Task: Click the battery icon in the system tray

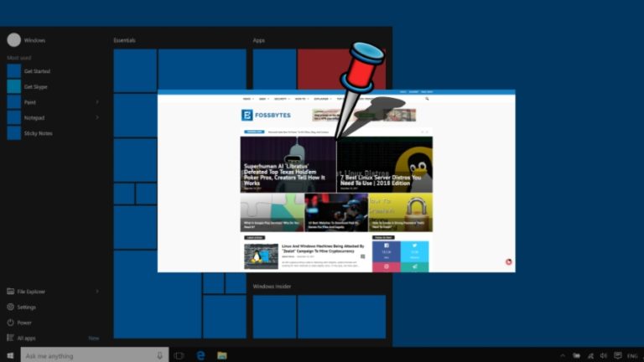Action: [x=577, y=355]
